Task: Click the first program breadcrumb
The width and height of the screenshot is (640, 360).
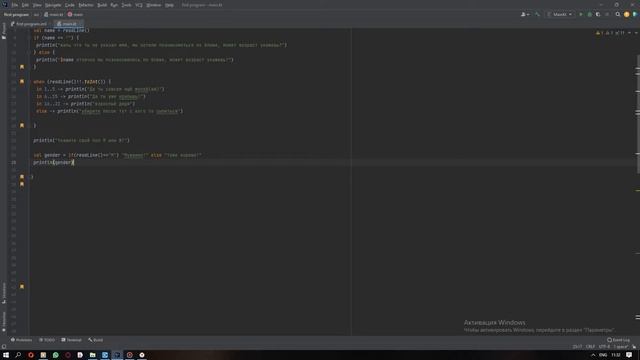Action: point(16,14)
